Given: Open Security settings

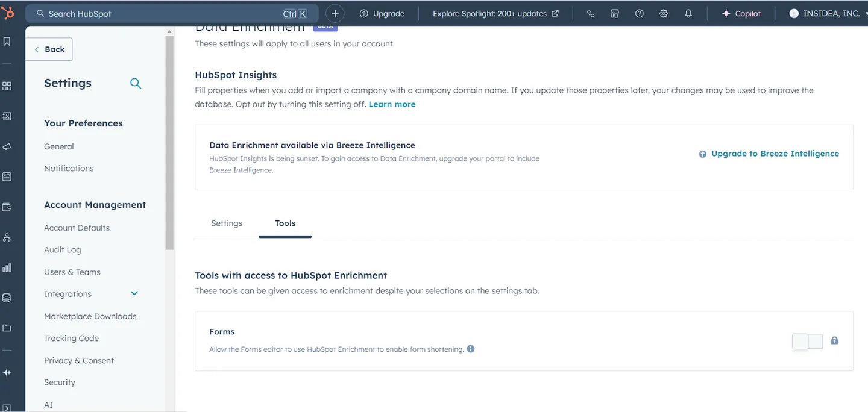Looking at the screenshot, I should [x=60, y=382].
